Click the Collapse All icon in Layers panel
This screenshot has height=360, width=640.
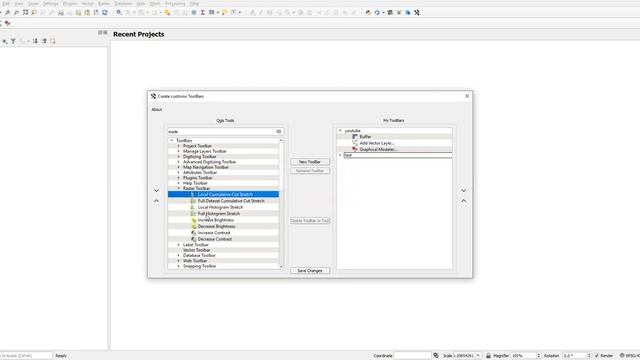pos(44,41)
